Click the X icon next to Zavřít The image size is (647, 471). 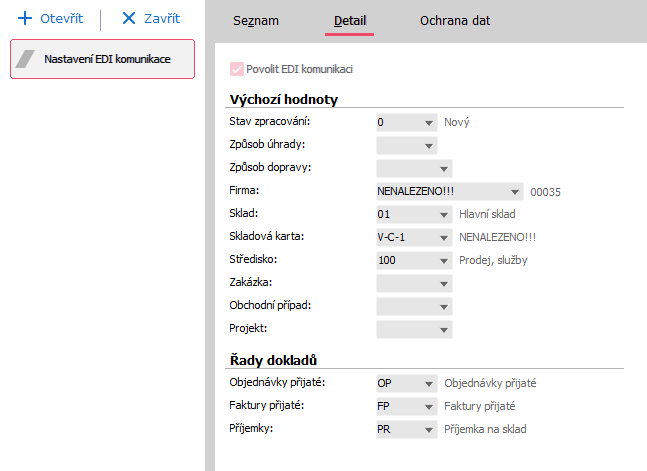point(128,19)
